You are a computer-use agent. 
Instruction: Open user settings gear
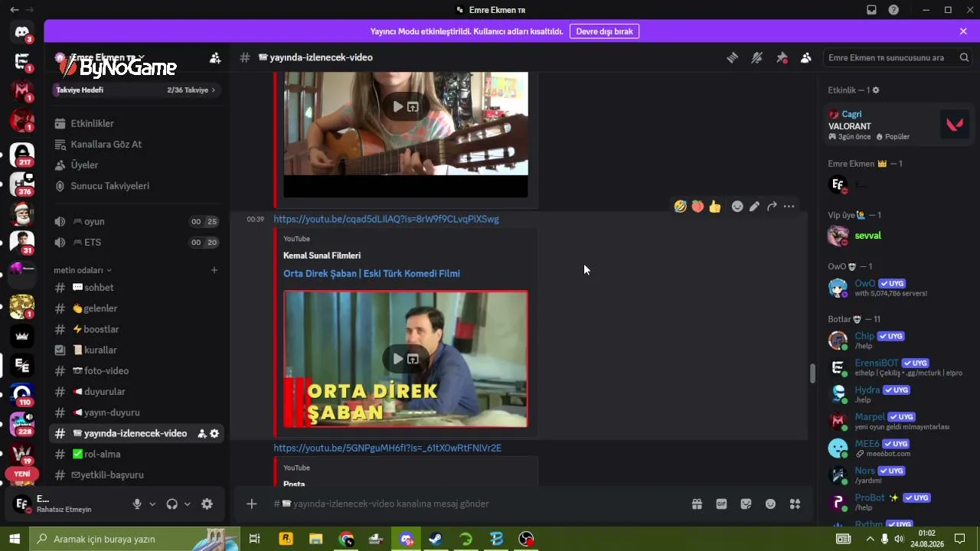coord(207,504)
